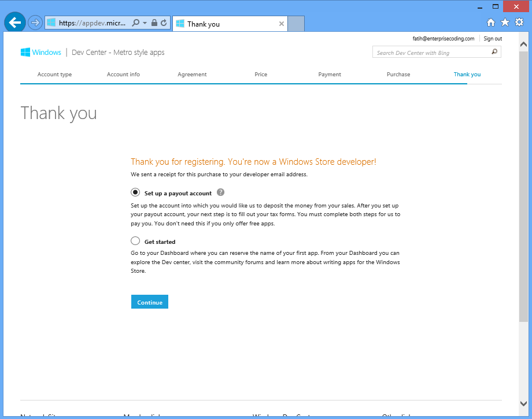Click the Windows site link text

tap(46, 52)
